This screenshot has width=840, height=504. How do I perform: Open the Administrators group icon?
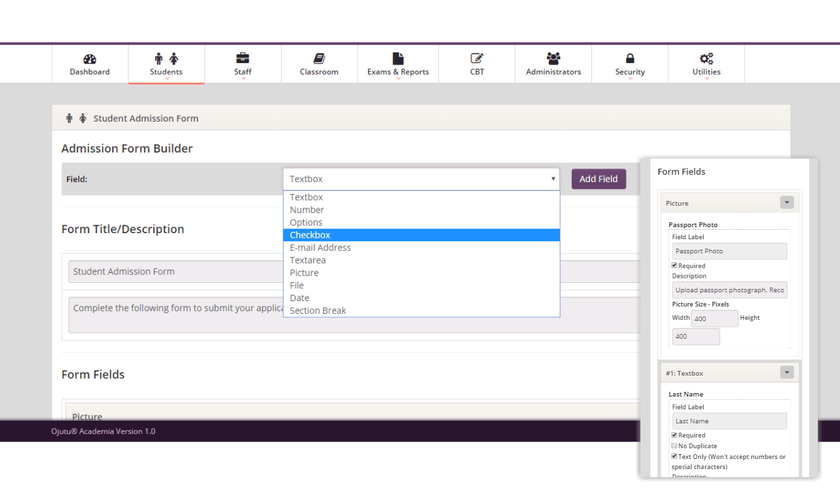pyautogui.click(x=554, y=58)
